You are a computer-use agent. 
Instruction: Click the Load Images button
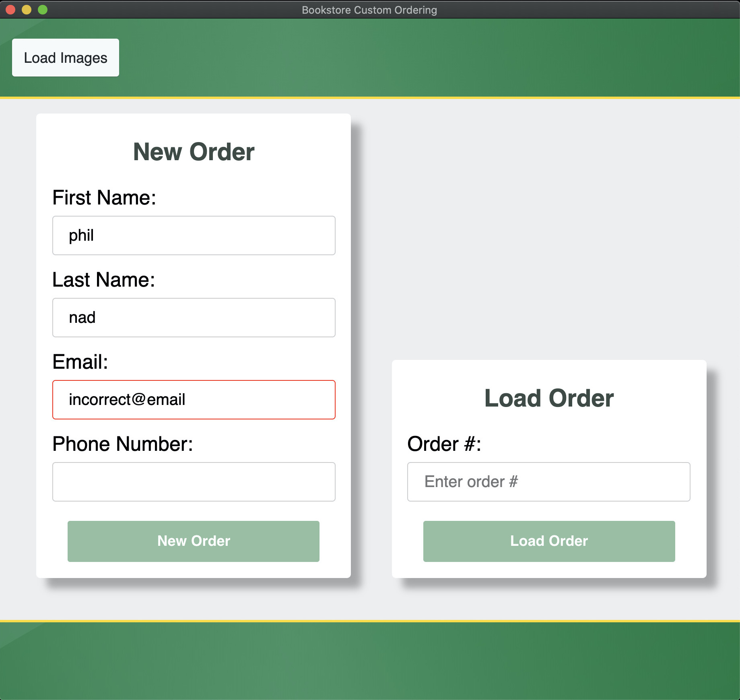66,58
